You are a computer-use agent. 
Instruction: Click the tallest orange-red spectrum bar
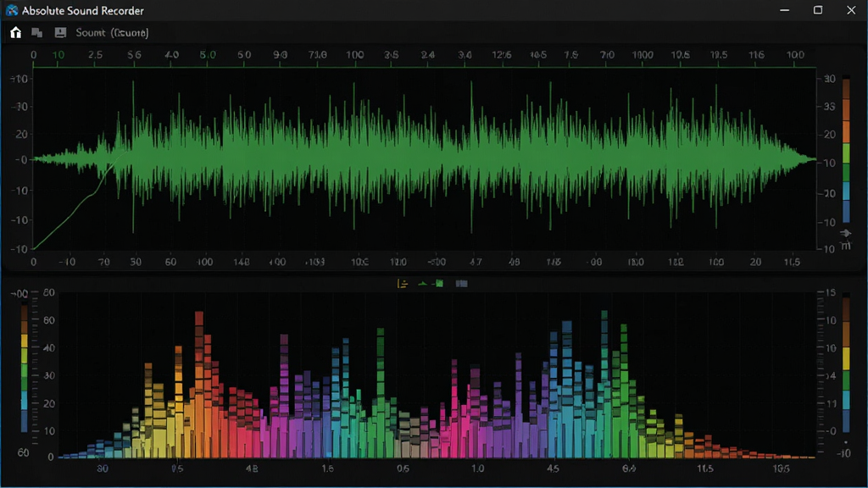coord(199,384)
